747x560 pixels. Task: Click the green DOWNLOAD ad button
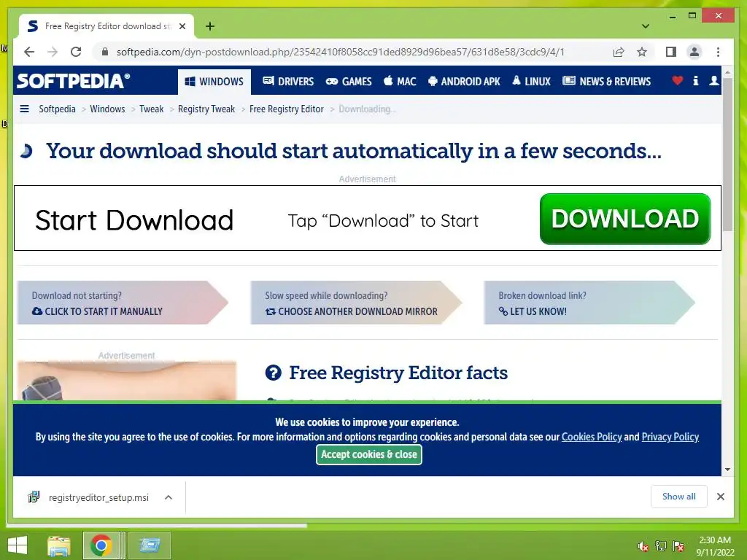(x=625, y=219)
